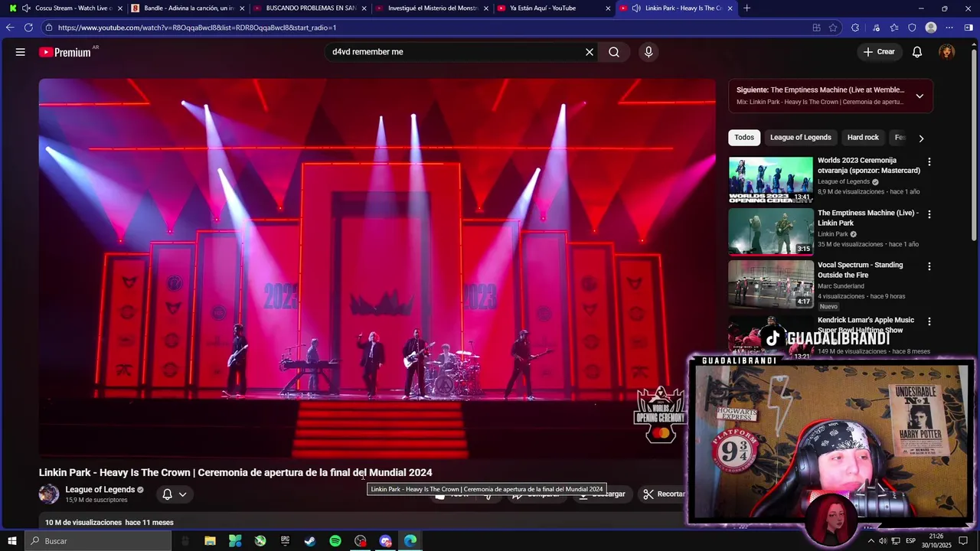Image resolution: width=980 pixels, height=551 pixels.
Task: Open The Emptiness Machine (Live) thumbnail
Action: [771, 232]
